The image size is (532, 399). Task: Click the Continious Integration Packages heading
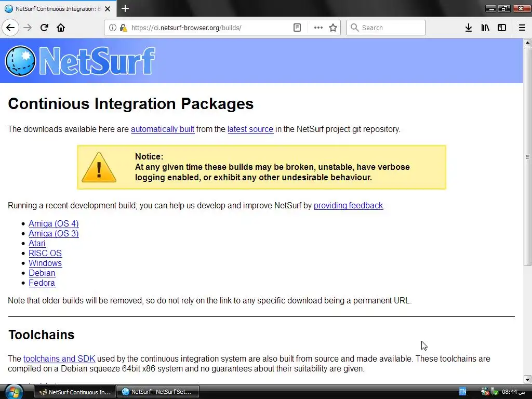click(x=130, y=104)
